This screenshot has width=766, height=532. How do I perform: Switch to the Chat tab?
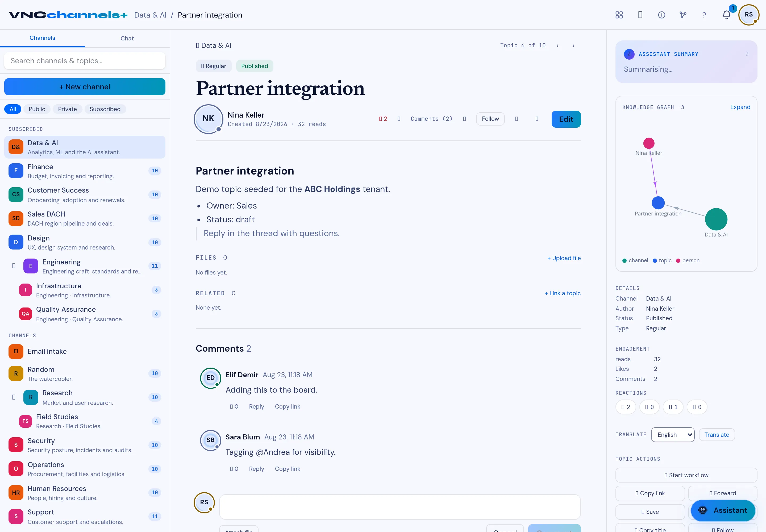(127, 38)
